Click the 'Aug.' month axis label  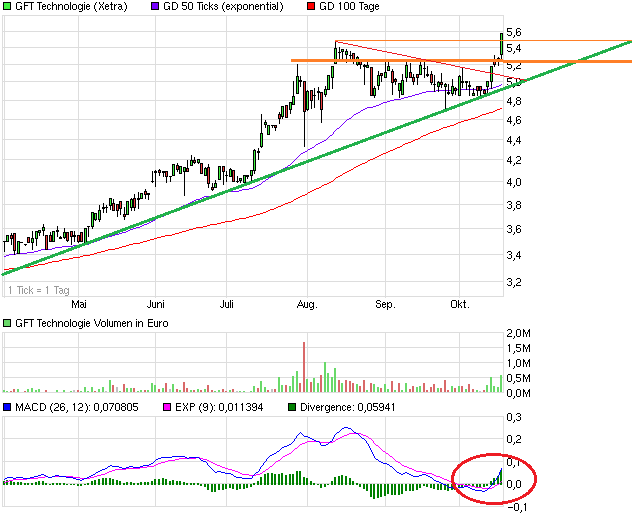click(x=307, y=304)
